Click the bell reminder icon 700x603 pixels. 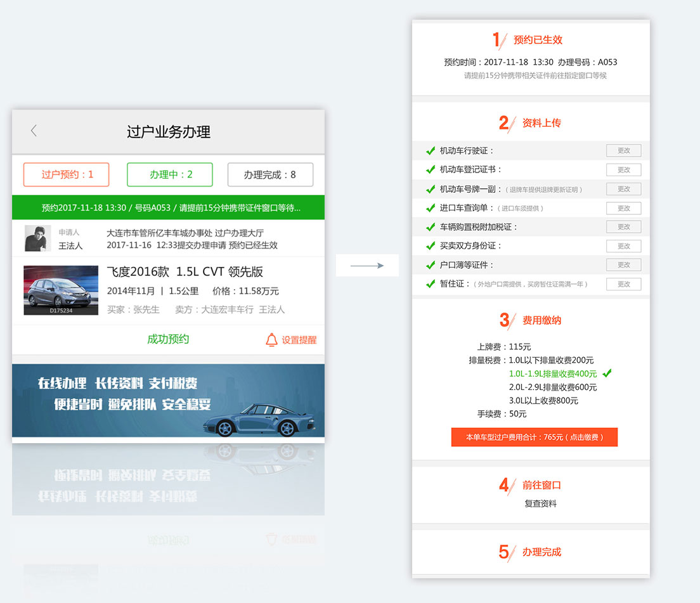click(271, 340)
